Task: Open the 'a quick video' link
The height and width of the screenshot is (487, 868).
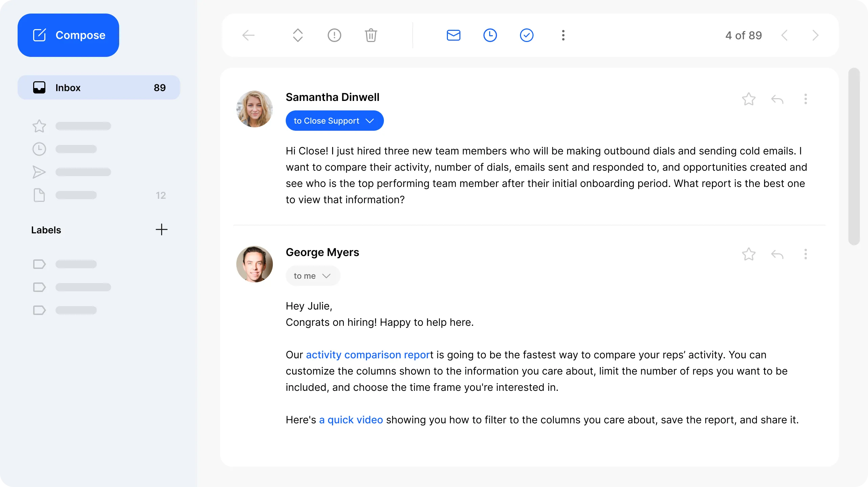Action: click(351, 420)
